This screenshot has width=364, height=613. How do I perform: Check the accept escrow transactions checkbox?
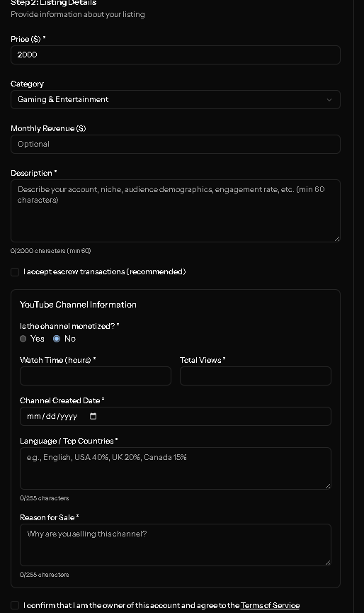[15, 272]
